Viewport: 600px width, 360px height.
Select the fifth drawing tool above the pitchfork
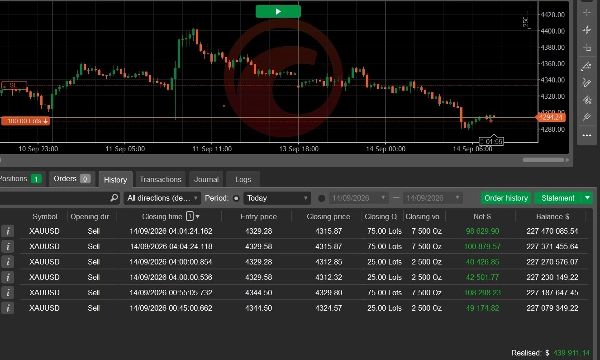[587, 100]
